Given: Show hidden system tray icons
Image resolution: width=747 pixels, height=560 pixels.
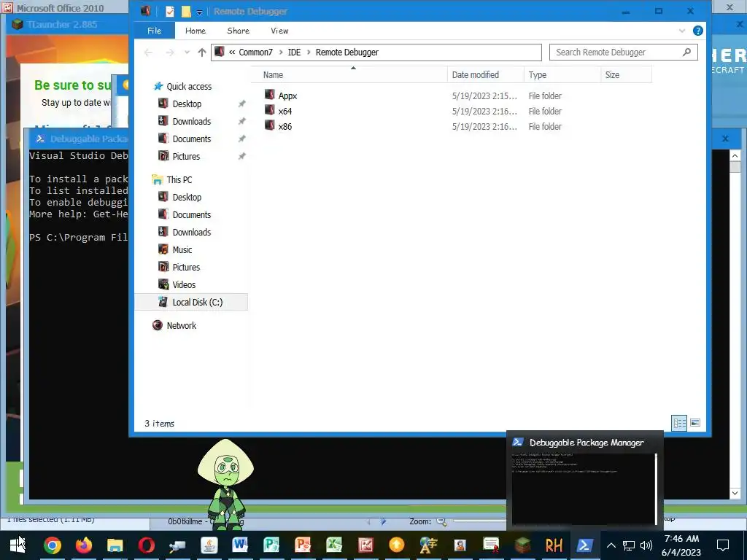Looking at the screenshot, I should 611,545.
